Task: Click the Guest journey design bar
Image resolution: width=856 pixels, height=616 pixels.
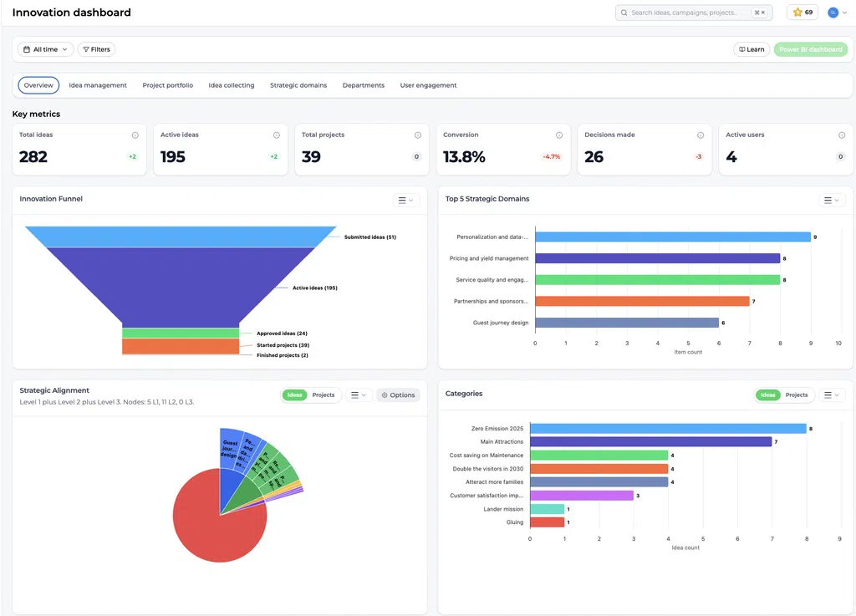Action: (x=627, y=323)
